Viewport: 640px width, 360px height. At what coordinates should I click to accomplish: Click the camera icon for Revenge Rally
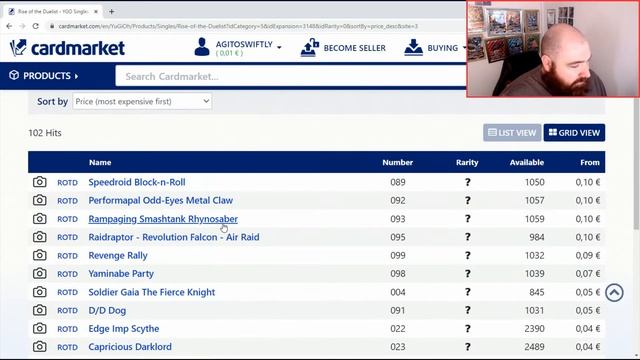click(40, 255)
